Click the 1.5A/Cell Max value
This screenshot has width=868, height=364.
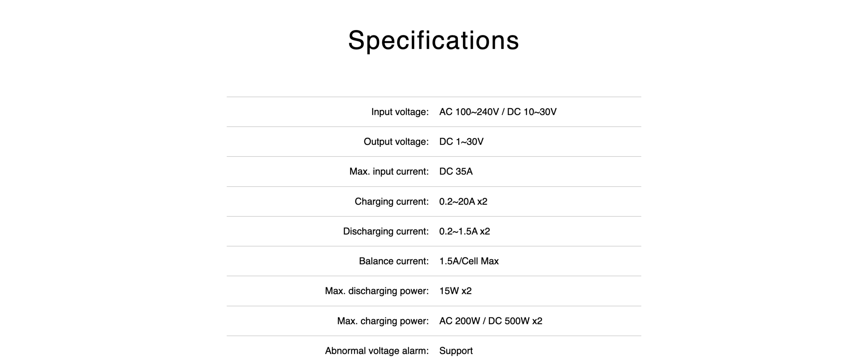coord(469,261)
